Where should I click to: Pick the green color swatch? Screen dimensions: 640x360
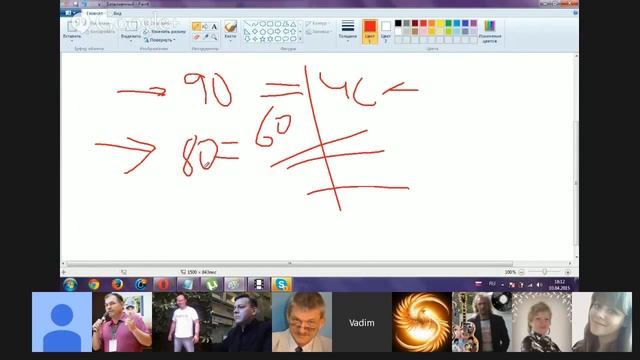coord(448,23)
